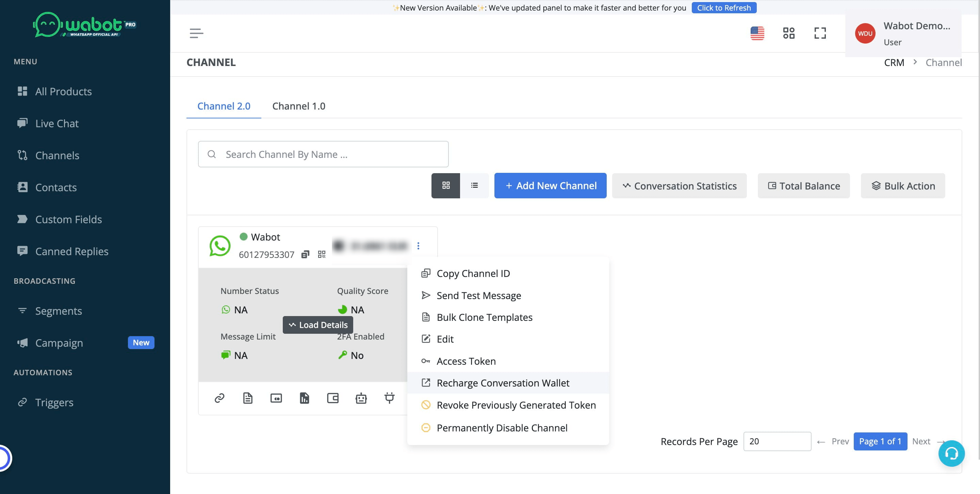
Task: Copy channel number using copy icon
Action: tap(305, 254)
